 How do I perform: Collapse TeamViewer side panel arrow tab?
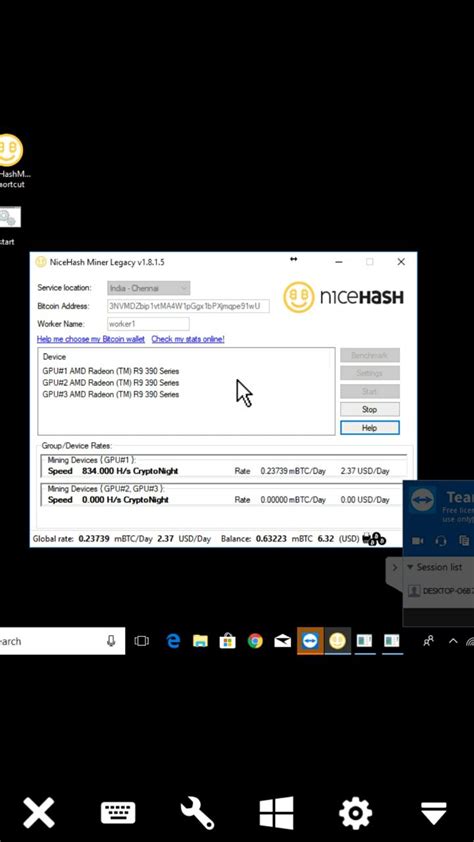(x=395, y=568)
